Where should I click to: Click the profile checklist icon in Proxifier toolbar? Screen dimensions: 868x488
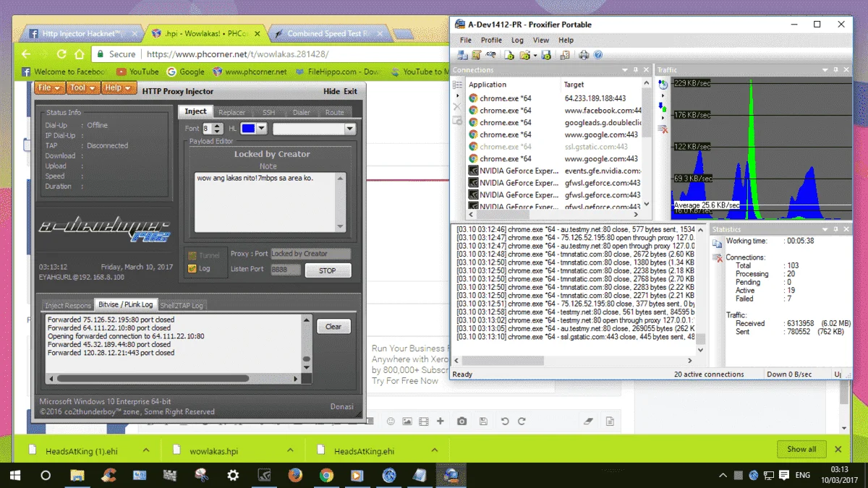pos(564,55)
